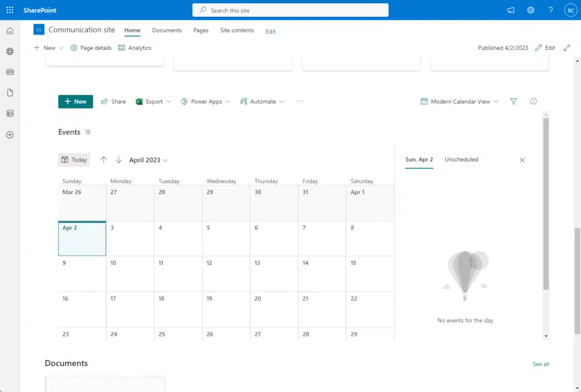This screenshot has height=392, width=581.
Task: Select April 17 in the calendar
Action: 130,309
